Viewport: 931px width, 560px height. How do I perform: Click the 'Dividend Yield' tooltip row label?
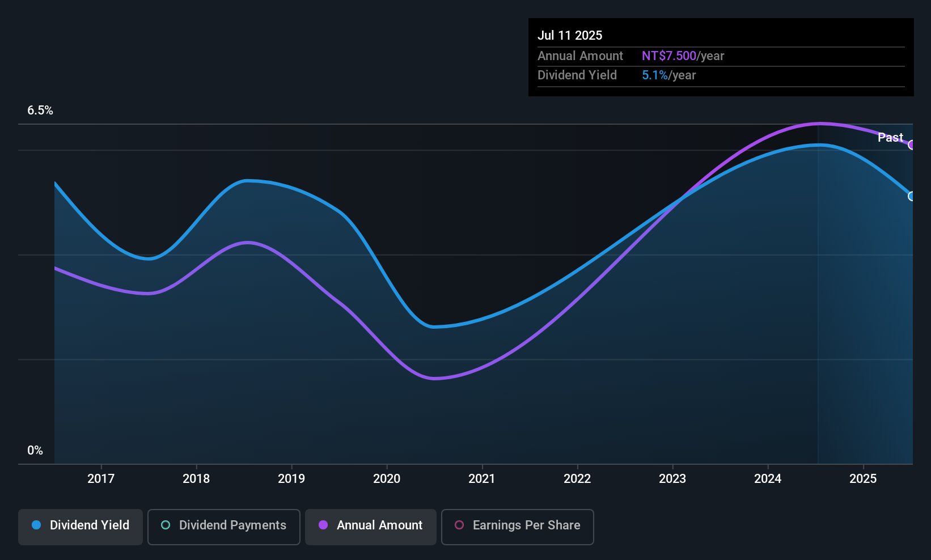coord(577,75)
